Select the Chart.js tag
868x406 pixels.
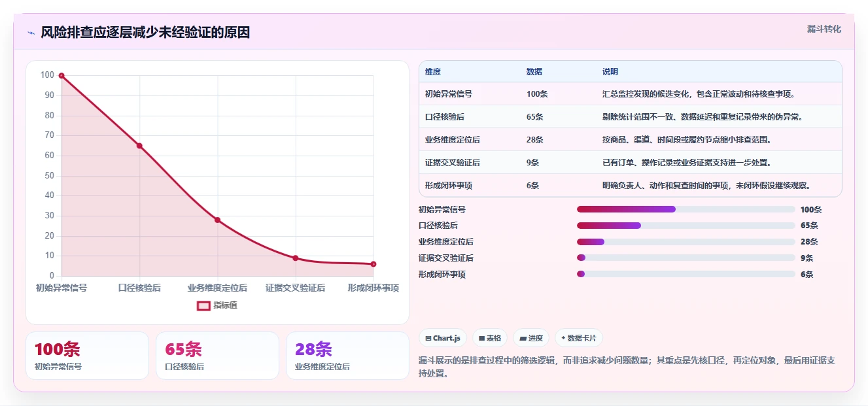tap(443, 338)
